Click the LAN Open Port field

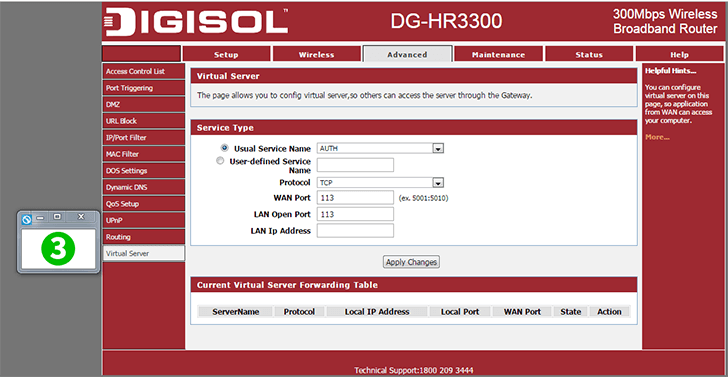click(355, 214)
